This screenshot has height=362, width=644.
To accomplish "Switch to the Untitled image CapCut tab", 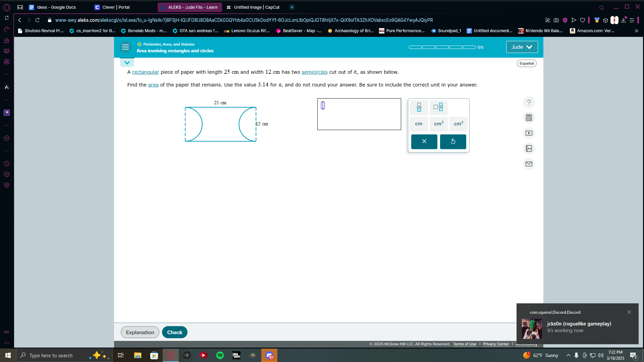I will pos(256,7).
